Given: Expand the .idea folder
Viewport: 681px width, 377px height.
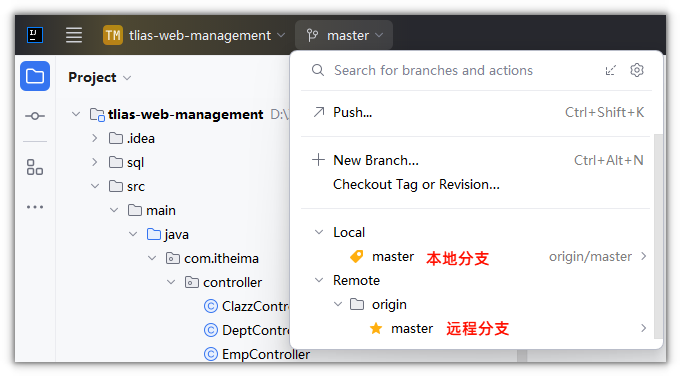Looking at the screenshot, I should click(x=95, y=138).
